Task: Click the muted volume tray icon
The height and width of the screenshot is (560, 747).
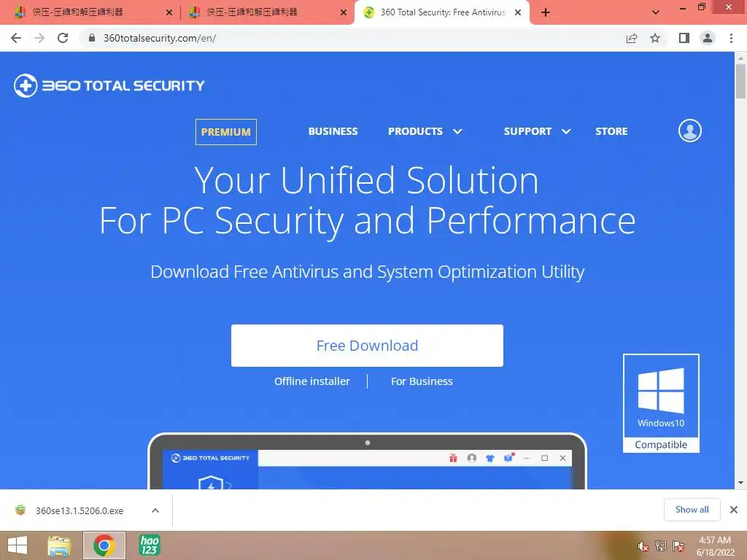Action: 643,546
